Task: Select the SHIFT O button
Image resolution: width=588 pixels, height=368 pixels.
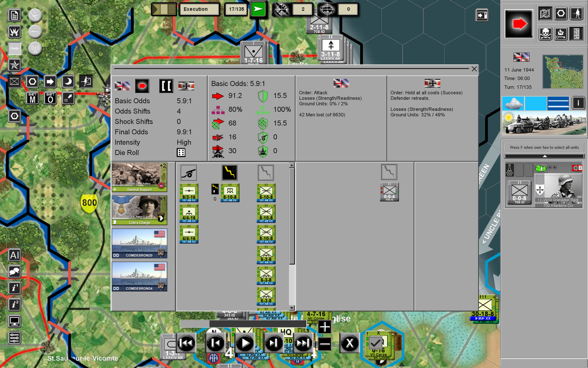Action: click(x=51, y=98)
